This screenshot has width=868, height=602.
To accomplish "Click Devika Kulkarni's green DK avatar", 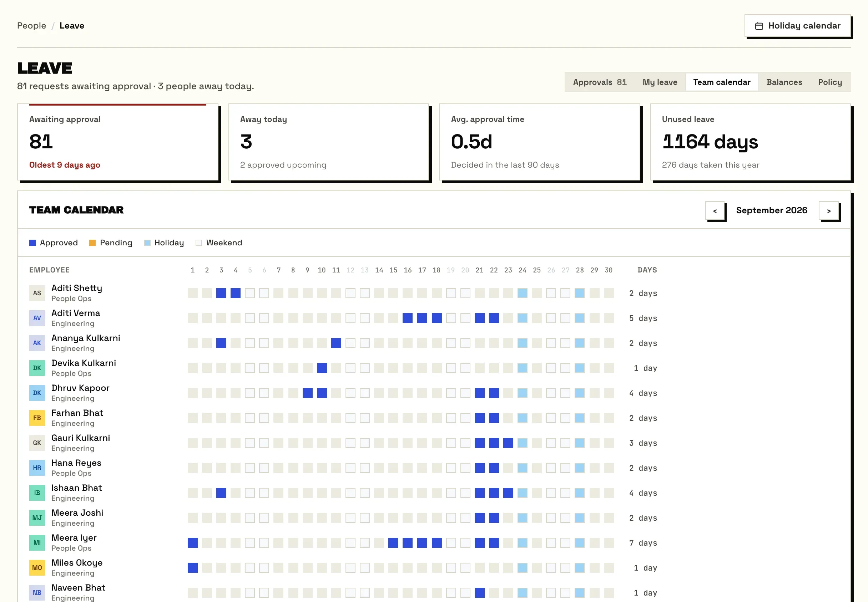I will (37, 368).
